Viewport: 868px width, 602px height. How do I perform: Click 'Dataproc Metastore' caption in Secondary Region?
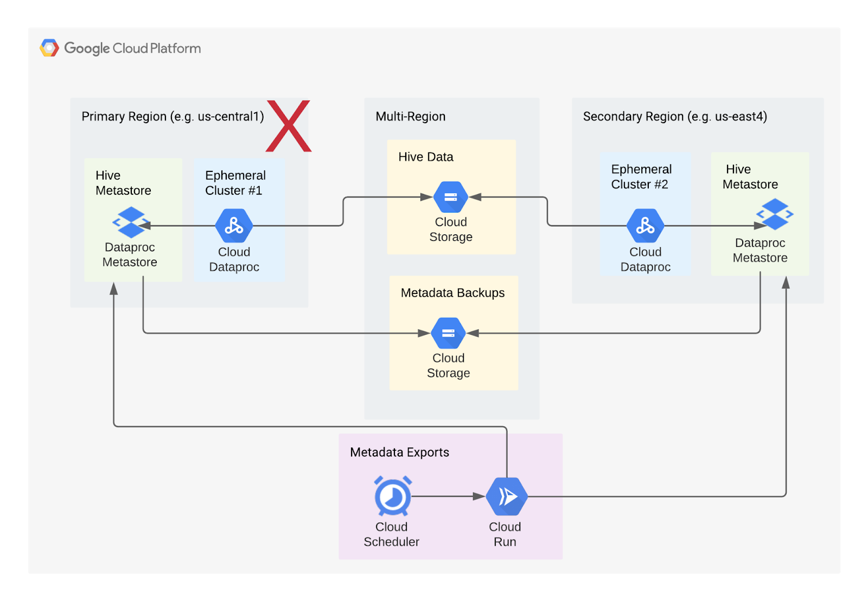pos(760,250)
